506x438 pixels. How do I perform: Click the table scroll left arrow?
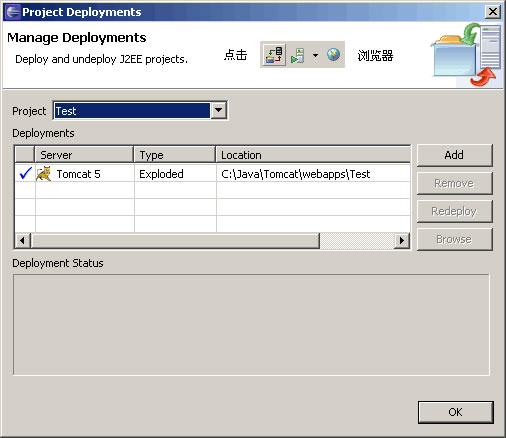pyautogui.click(x=23, y=240)
